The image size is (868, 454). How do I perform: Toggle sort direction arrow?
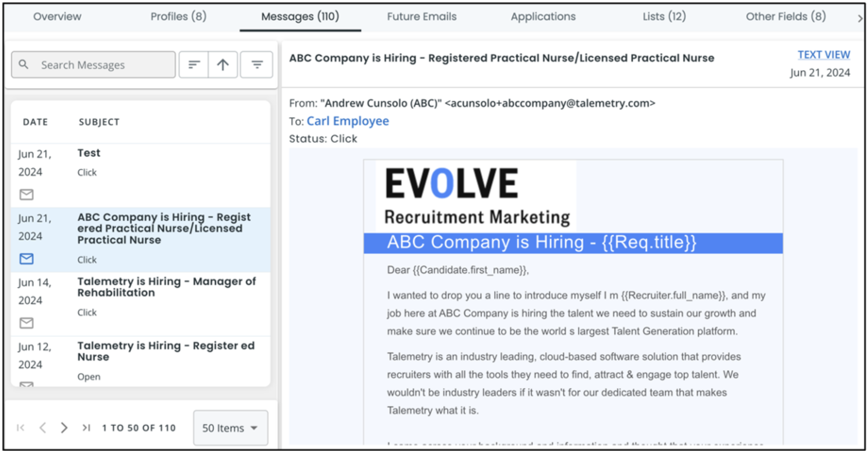click(223, 65)
